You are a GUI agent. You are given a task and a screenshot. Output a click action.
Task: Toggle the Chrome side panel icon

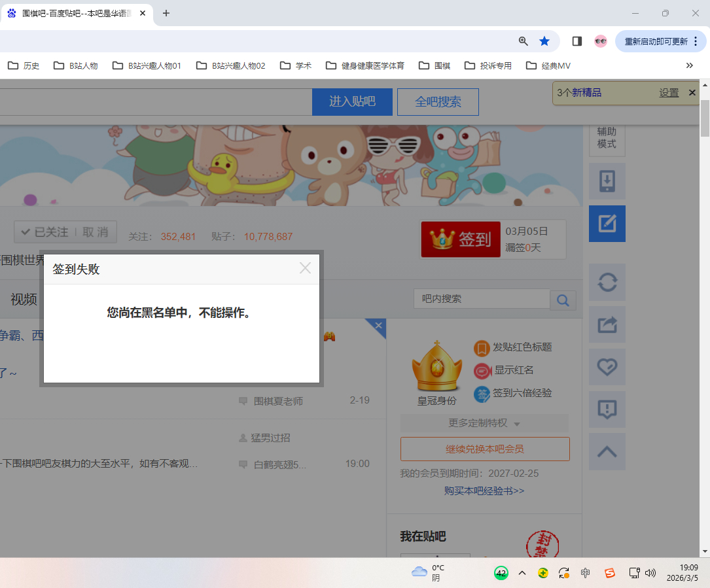(577, 41)
